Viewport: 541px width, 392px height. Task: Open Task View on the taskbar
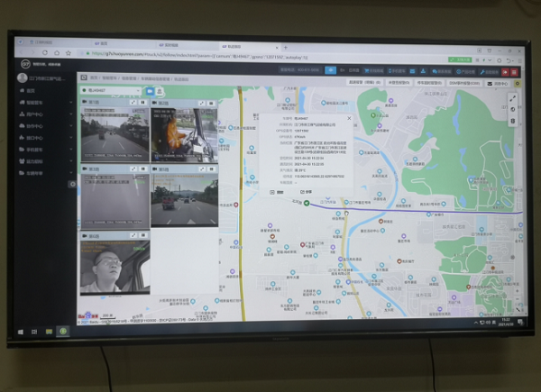(34, 332)
